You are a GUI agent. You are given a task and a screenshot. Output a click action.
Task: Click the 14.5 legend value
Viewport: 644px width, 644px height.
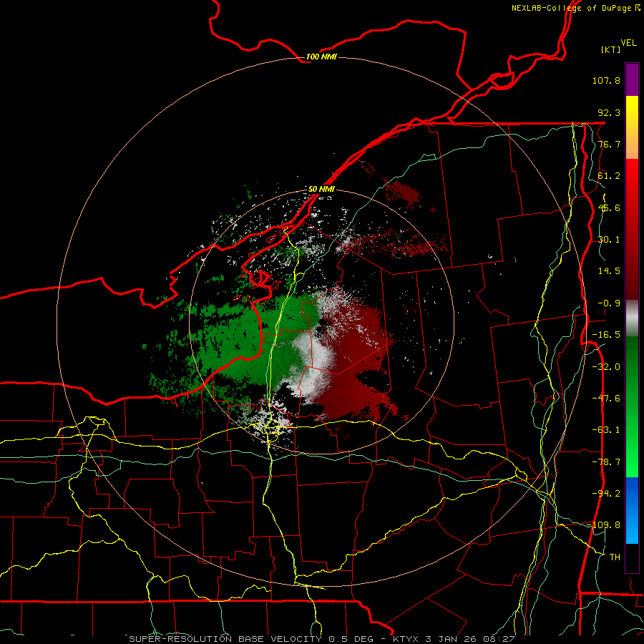(x=609, y=271)
